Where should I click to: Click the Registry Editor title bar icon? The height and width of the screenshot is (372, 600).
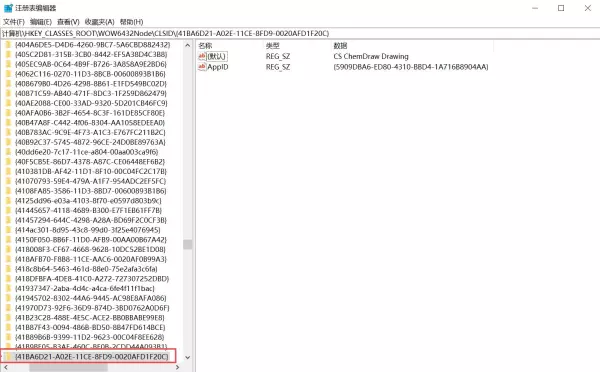click(x=8, y=8)
